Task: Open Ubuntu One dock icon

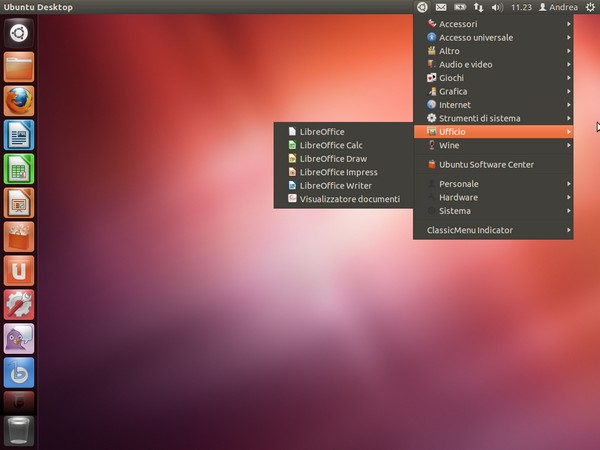Action: [19, 271]
